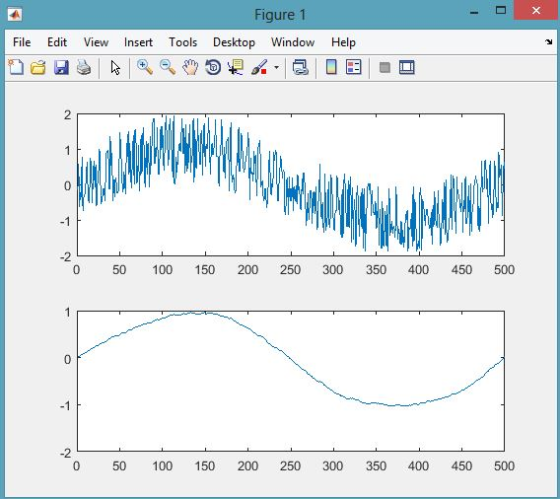Open the Window menu

(x=293, y=42)
